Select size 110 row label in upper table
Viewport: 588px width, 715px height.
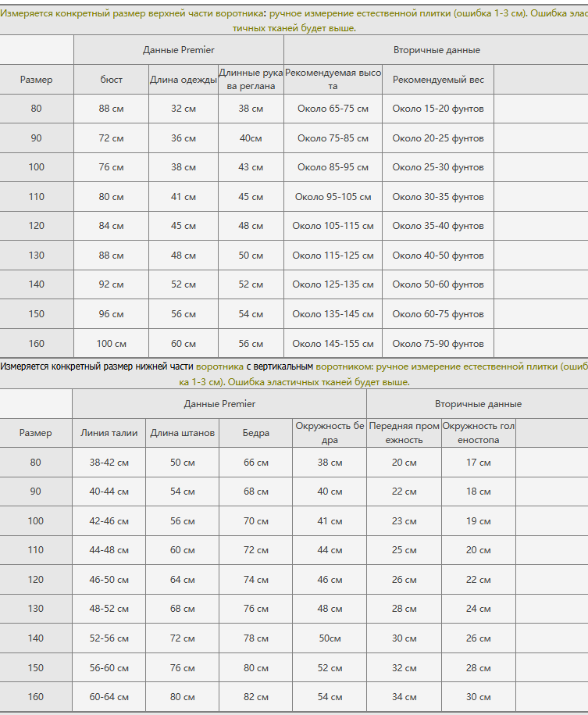[36, 197]
